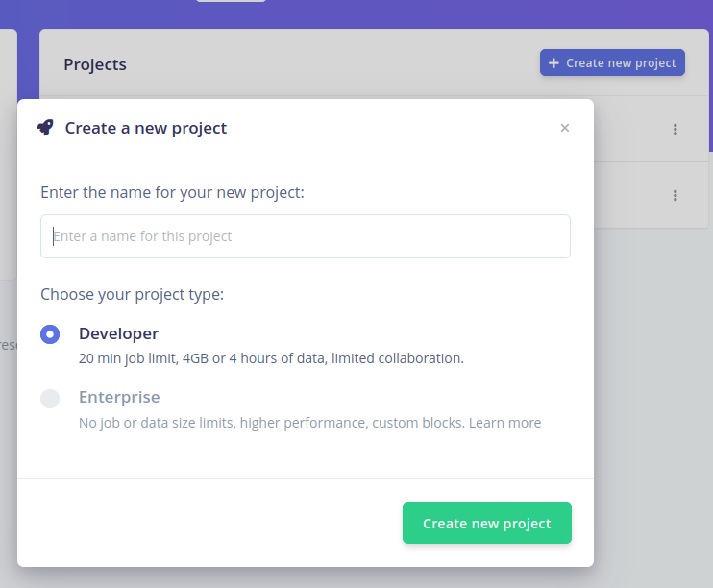
Task: Click the Choose your project type label
Action: (133, 294)
